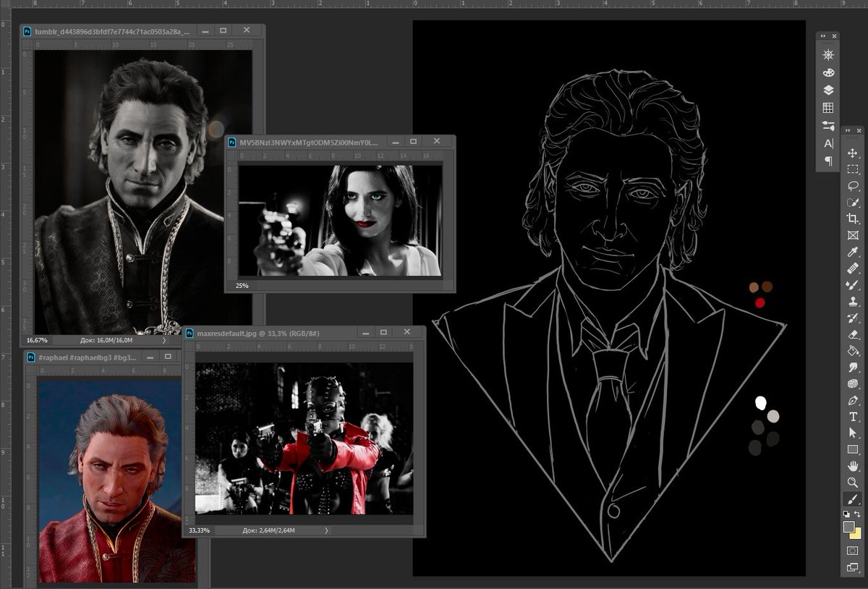The height and width of the screenshot is (589, 868).
Task: Close the collapsed panel icon dock
Action: tap(834, 36)
